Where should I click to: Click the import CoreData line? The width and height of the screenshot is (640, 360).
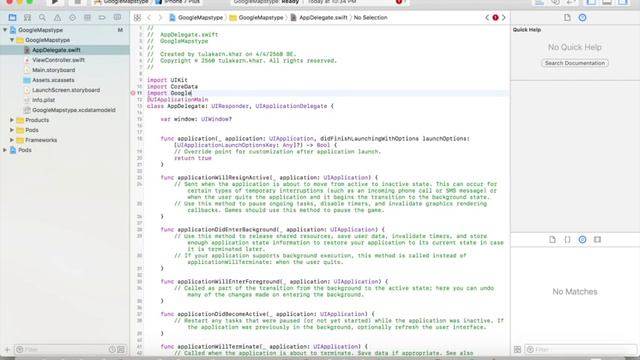tap(172, 87)
